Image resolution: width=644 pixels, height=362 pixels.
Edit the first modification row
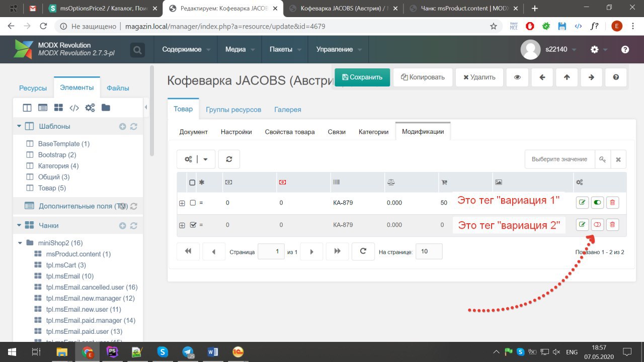[x=582, y=203]
